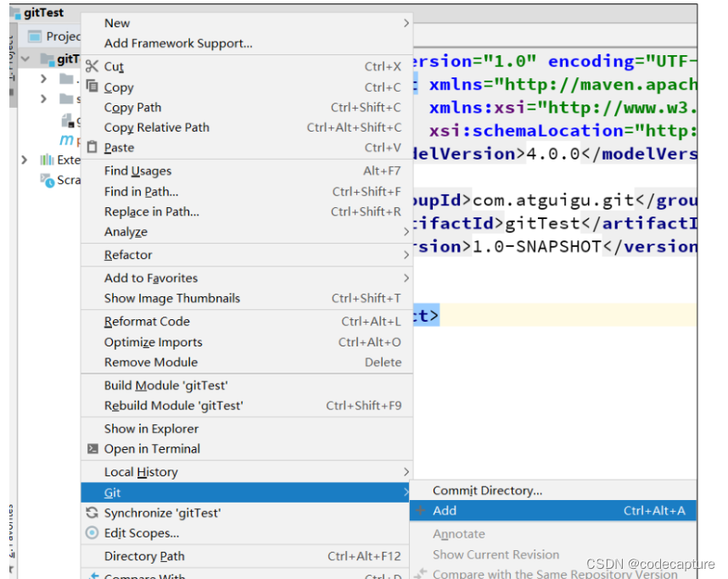Click the modelVersion 4.0.0 line in editor

(555, 154)
